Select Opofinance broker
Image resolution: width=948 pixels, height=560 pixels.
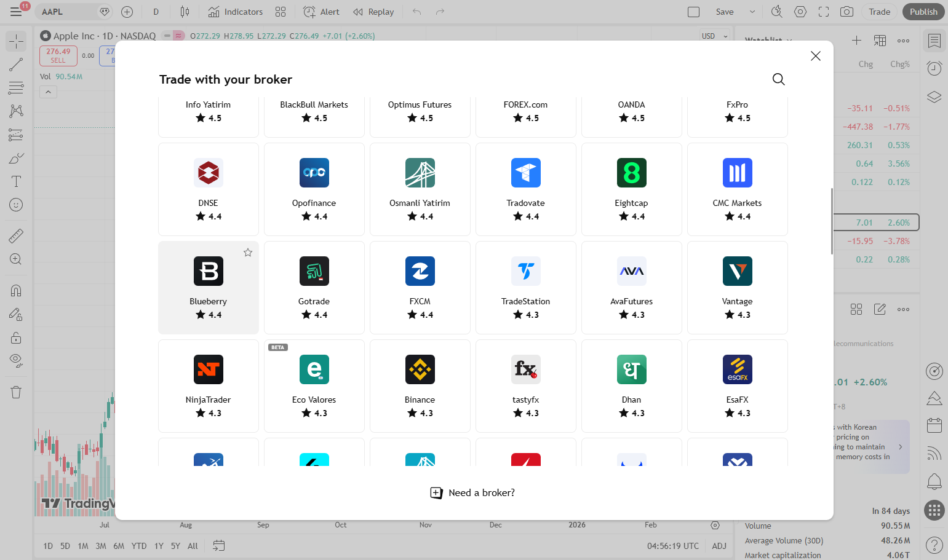tap(314, 189)
